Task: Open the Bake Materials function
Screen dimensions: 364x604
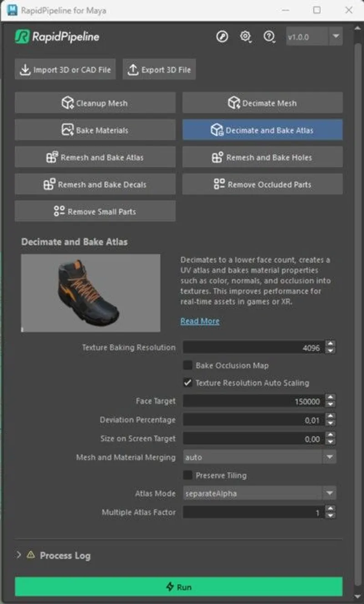Action: 95,130
